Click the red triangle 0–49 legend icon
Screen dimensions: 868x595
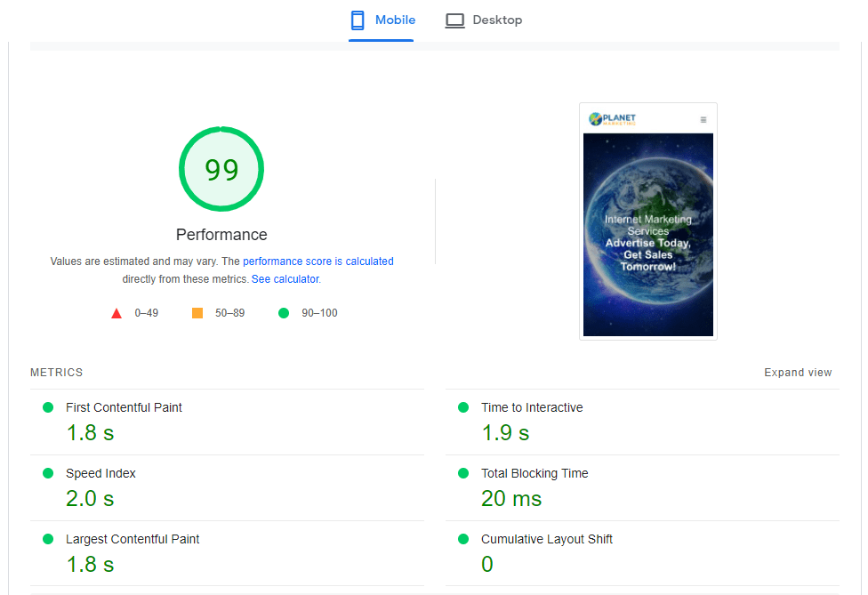tap(117, 313)
